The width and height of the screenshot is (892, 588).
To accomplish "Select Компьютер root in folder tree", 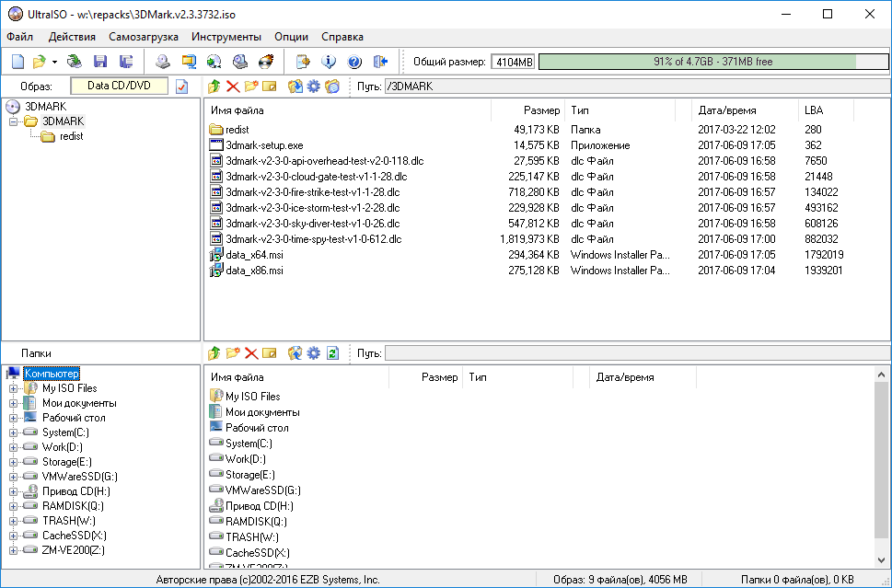I will 52,374.
